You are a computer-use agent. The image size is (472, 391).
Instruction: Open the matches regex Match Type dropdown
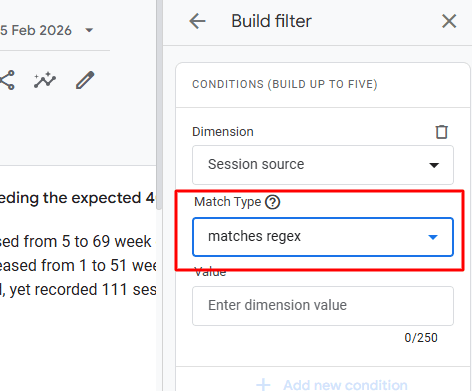click(x=323, y=237)
